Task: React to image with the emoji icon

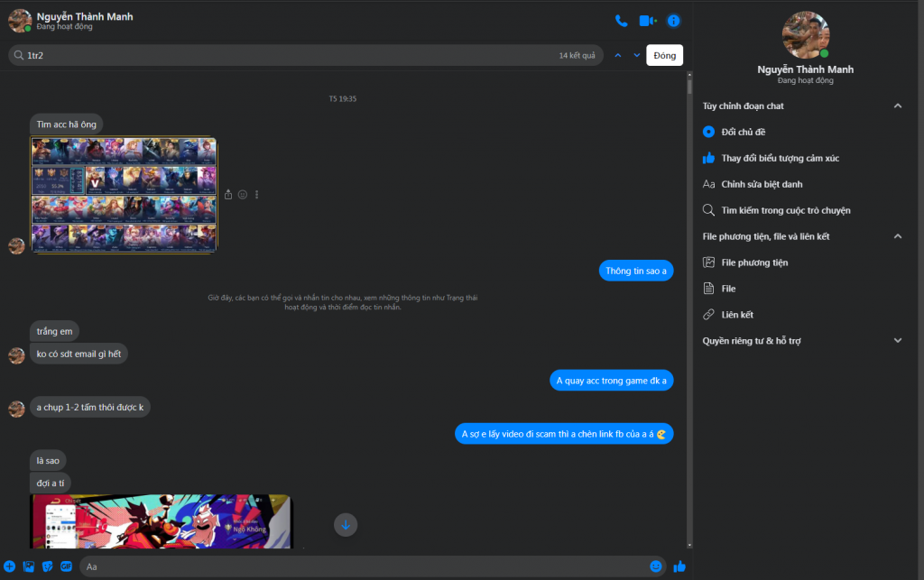Action: (243, 195)
